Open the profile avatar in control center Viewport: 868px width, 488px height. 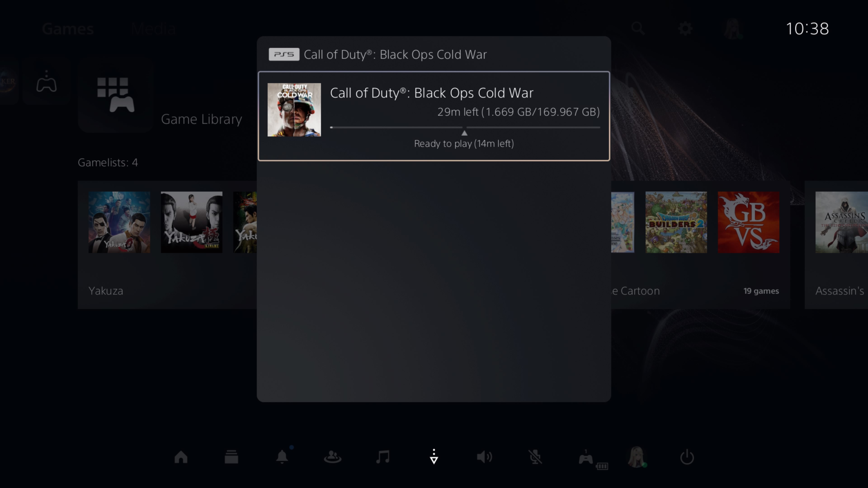point(637,457)
